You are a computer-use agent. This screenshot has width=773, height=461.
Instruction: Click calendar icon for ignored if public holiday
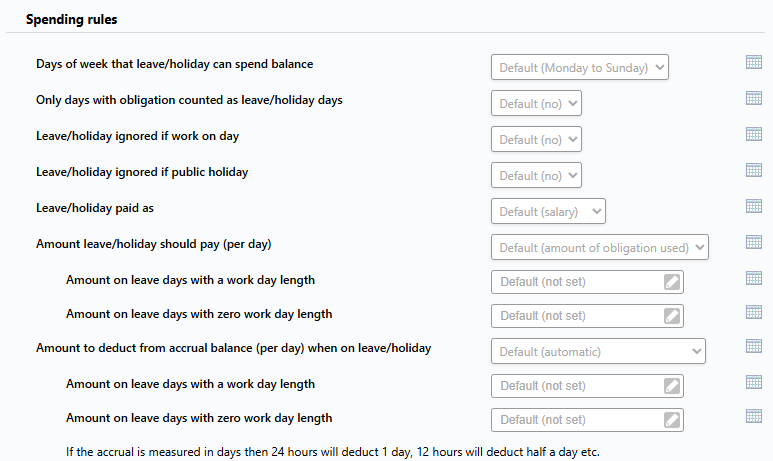[754, 170]
